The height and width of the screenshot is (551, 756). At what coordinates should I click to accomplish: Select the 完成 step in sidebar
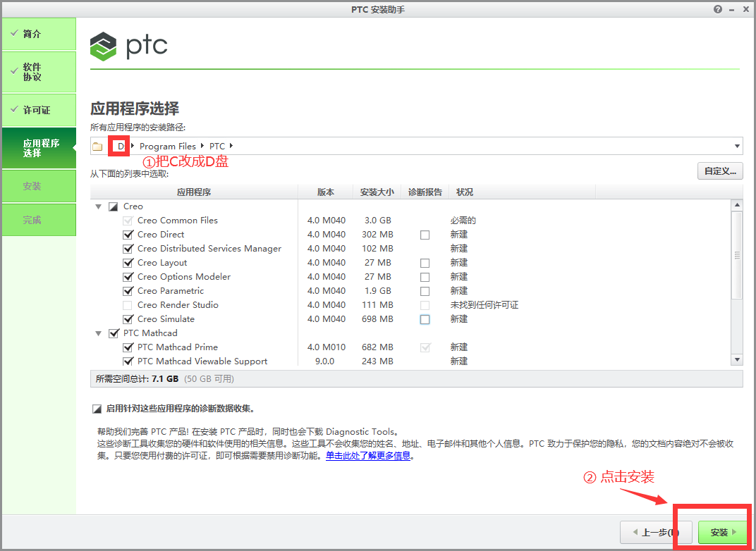click(x=39, y=220)
